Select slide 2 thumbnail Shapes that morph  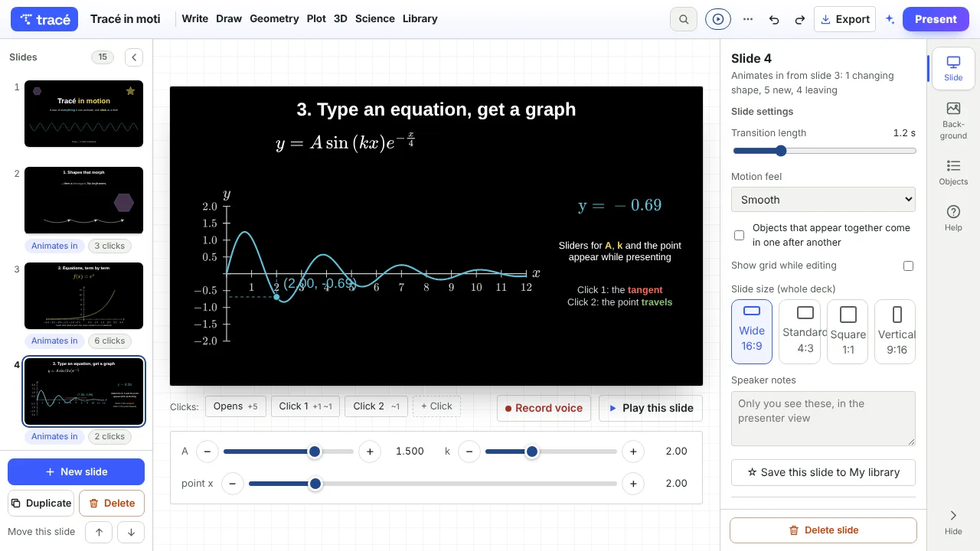point(84,201)
